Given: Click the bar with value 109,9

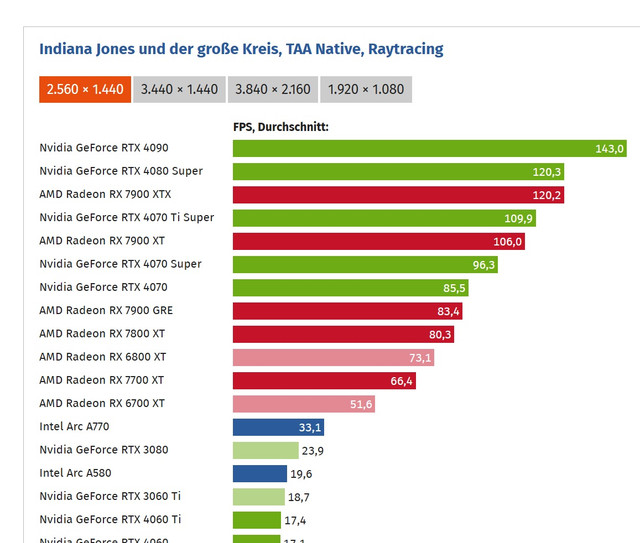Looking at the screenshot, I should tap(384, 218).
